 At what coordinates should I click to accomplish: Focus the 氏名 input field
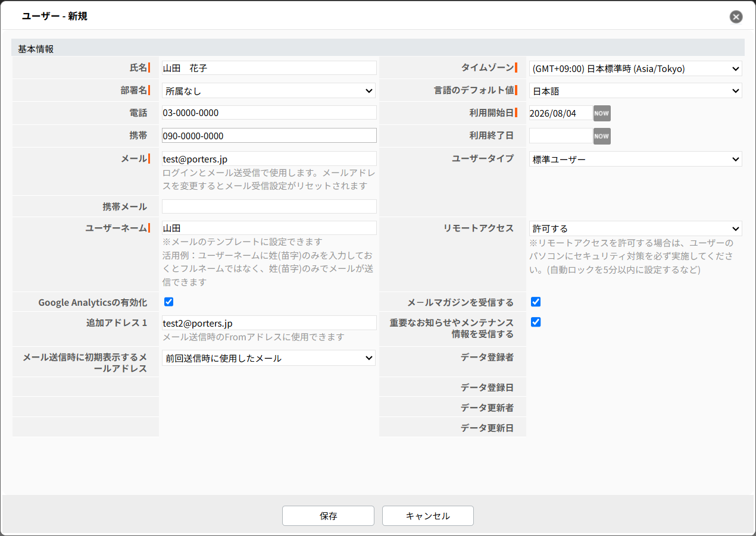pos(269,68)
